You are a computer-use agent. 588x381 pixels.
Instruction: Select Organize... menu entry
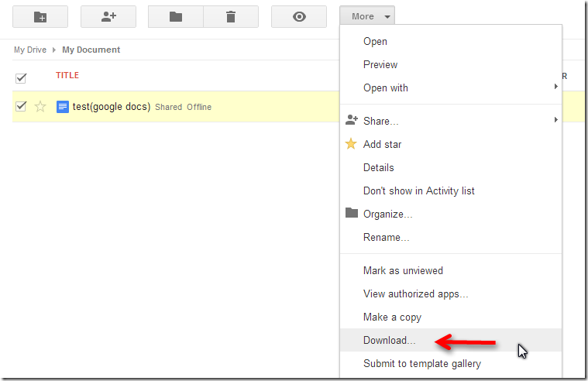tap(451, 214)
